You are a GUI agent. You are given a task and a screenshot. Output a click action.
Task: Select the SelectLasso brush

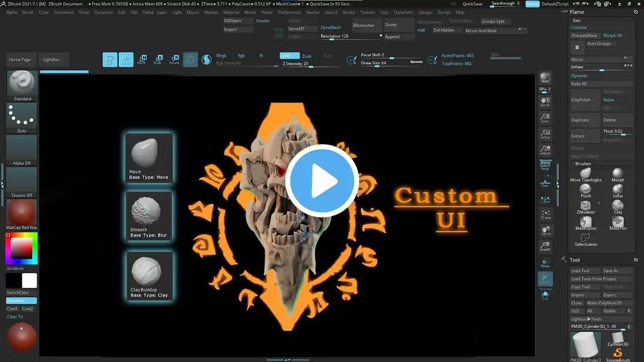click(x=586, y=239)
